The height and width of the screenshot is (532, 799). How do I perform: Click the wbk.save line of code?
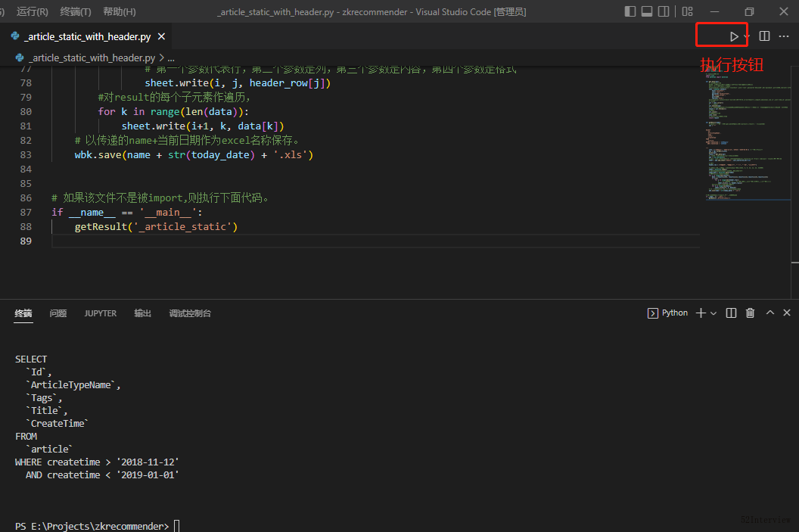click(194, 155)
